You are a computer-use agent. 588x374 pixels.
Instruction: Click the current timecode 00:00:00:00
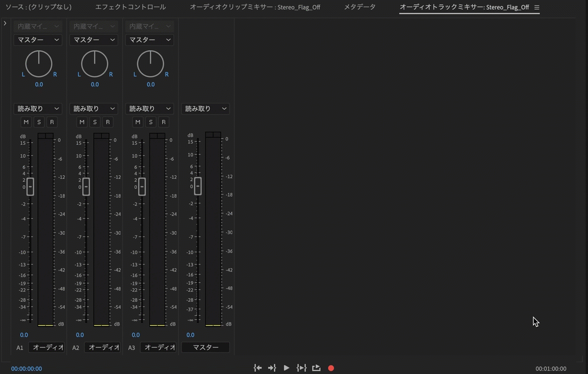pos(26,369)
